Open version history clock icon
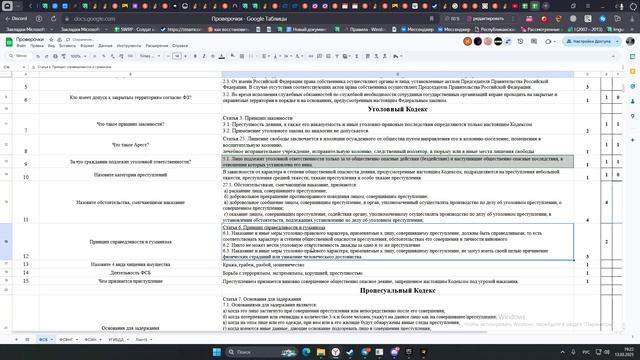Viewport: 640px width, 360px height. [520, 42]
